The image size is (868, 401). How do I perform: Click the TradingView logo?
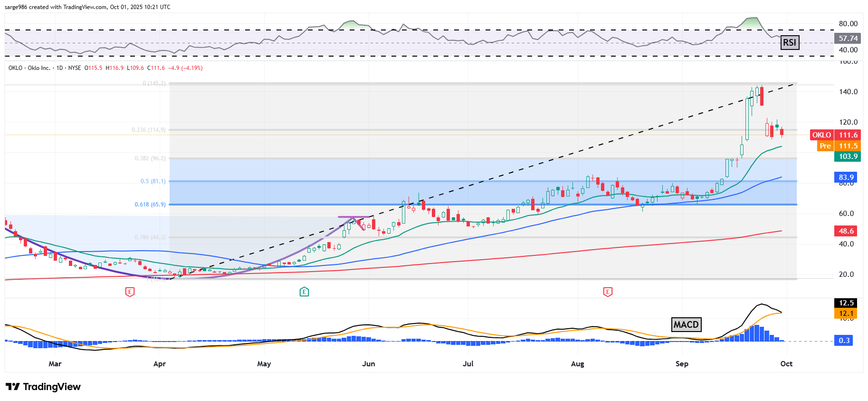tap(43, 387)
